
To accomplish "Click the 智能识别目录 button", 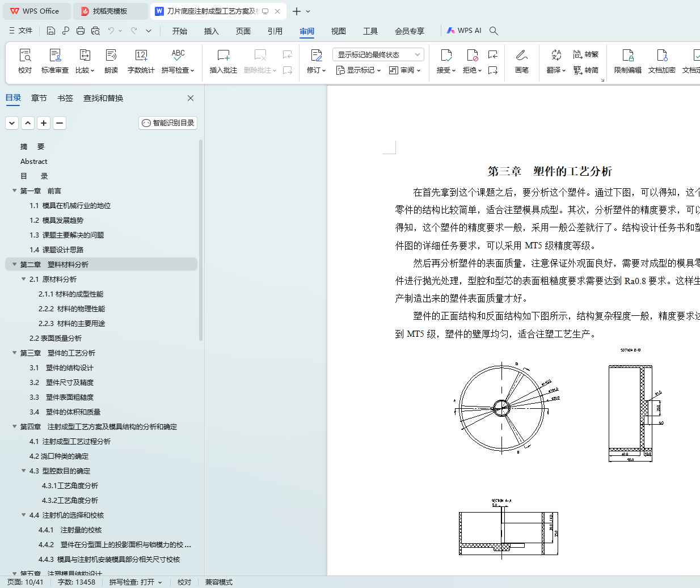I will (x=168, y=123).
